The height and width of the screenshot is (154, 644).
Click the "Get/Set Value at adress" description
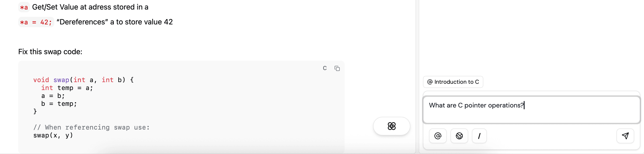tap(90, 7)
